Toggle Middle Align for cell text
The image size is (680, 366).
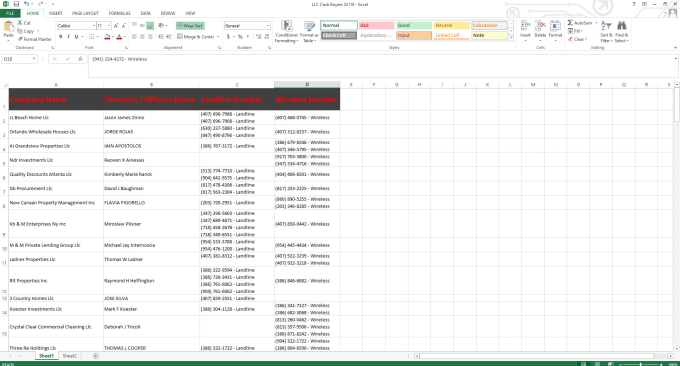142,26
